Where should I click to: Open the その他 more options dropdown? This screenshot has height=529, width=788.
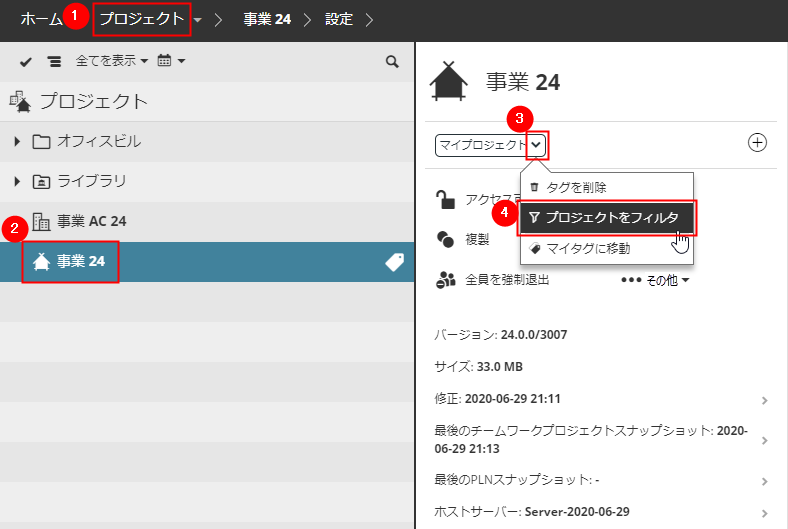[x=655, y=280]
